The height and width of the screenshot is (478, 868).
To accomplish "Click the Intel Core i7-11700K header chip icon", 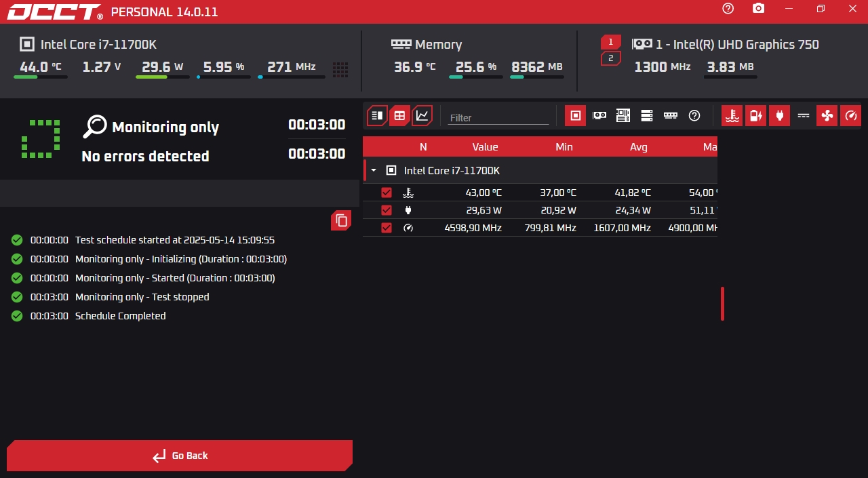I will tap(26, 45).
